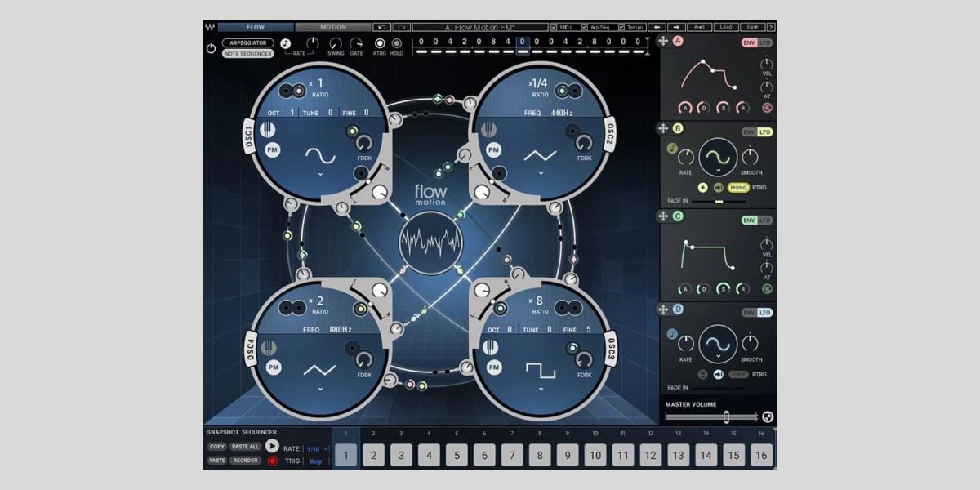980x490 pixels.
Task: Click the LFO D FADE IN slider
Action: click(719, 388)
